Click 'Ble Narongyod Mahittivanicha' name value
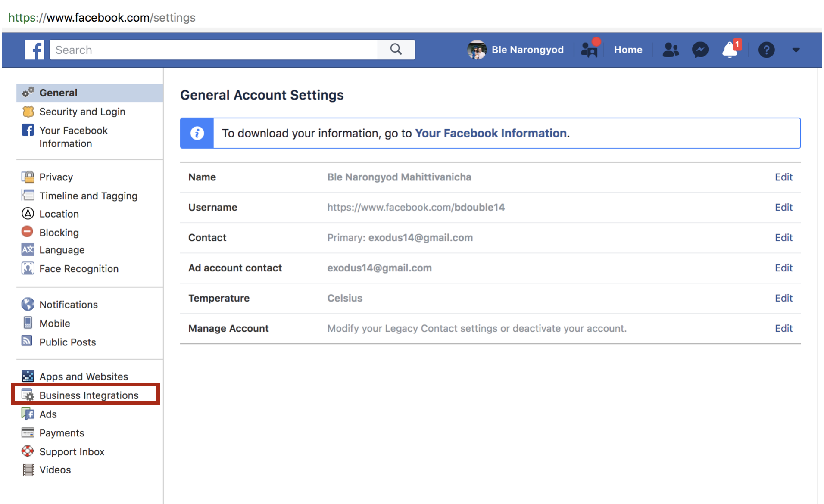Screen dimensions: 824x504 coord(399,177)
